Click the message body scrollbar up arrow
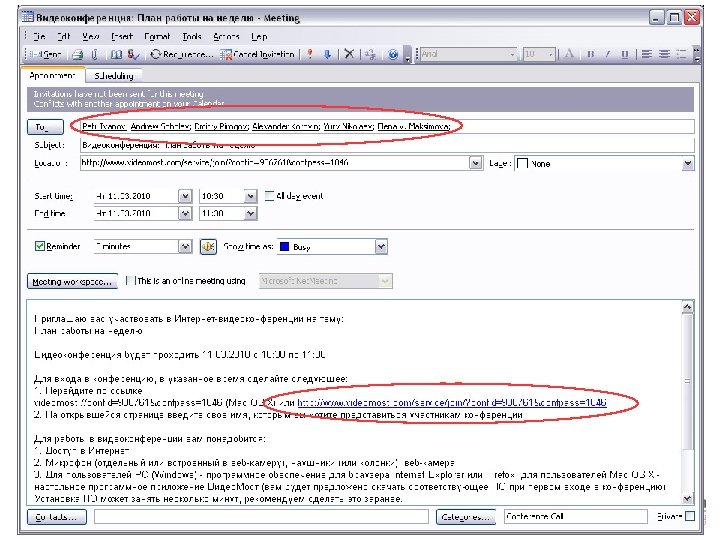Viewport: 720px width, 540px height. [x=687, y=307]
